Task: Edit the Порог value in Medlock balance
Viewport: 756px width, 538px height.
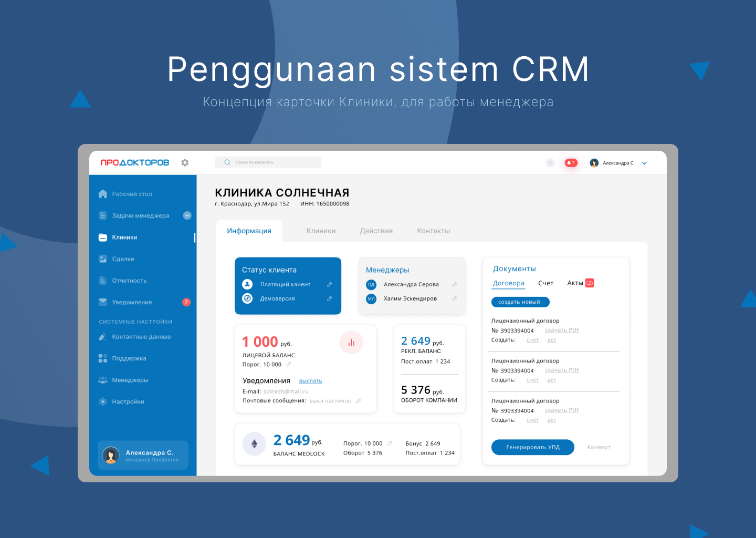Action: click(x=390, y=443)
